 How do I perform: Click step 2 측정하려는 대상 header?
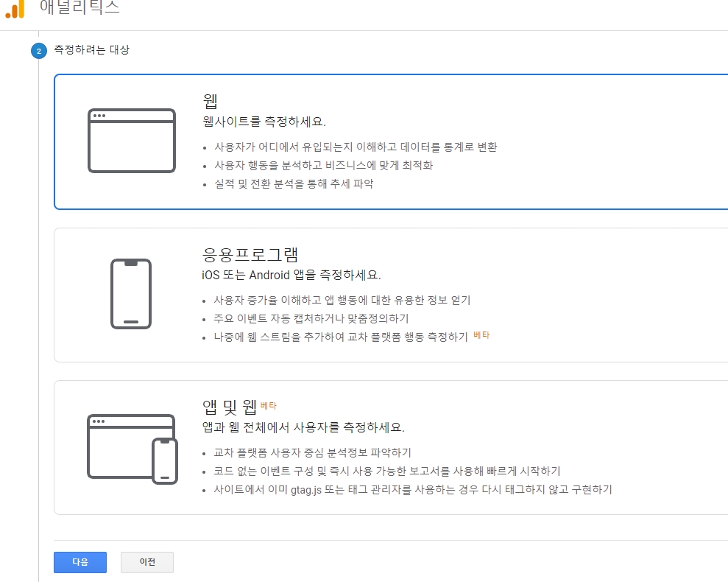[x=80, y=50]
